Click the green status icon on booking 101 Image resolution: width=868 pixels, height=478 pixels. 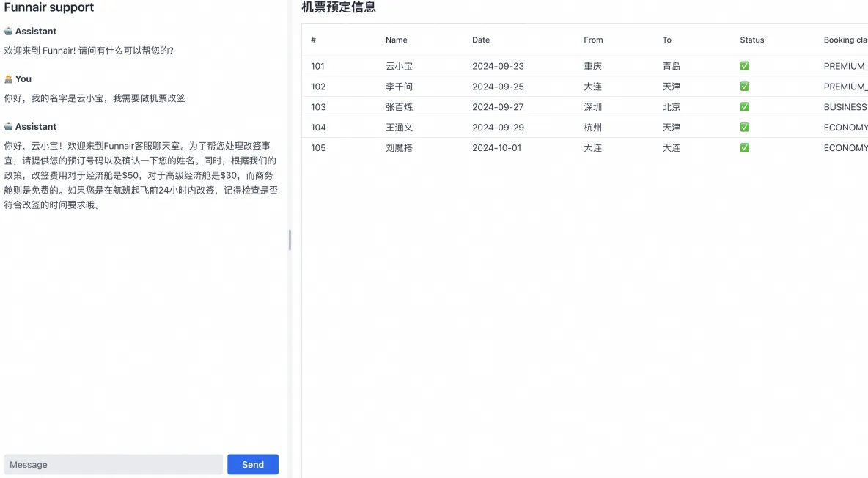pyautogui.click(x=744, y=65)
